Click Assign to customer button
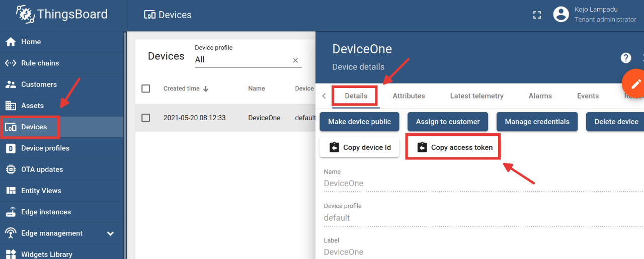644x259 pixels. tap(448, 122)
